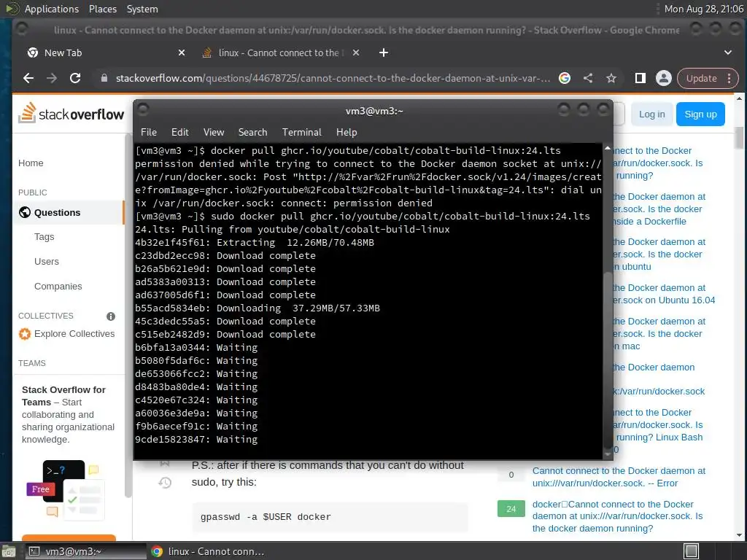Click the gpasswd -a $USER docker code block
The image size is (747, 560).
(330, 517)
